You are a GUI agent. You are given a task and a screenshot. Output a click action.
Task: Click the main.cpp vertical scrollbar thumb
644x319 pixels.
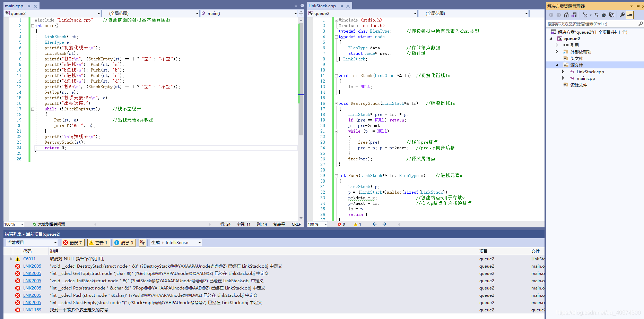pos(301,79)
